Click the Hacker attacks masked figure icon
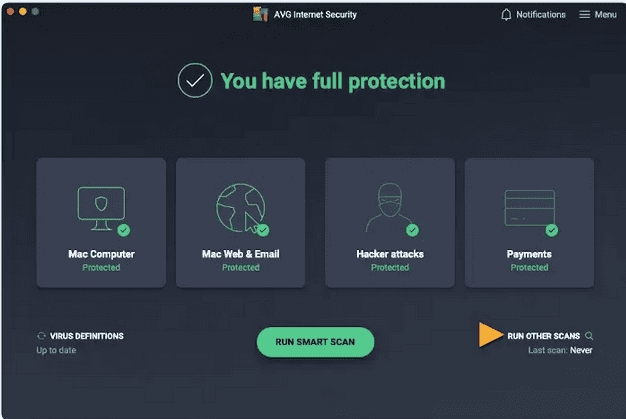This screenshot has width=626, height=419. click(x=389, y=208)
